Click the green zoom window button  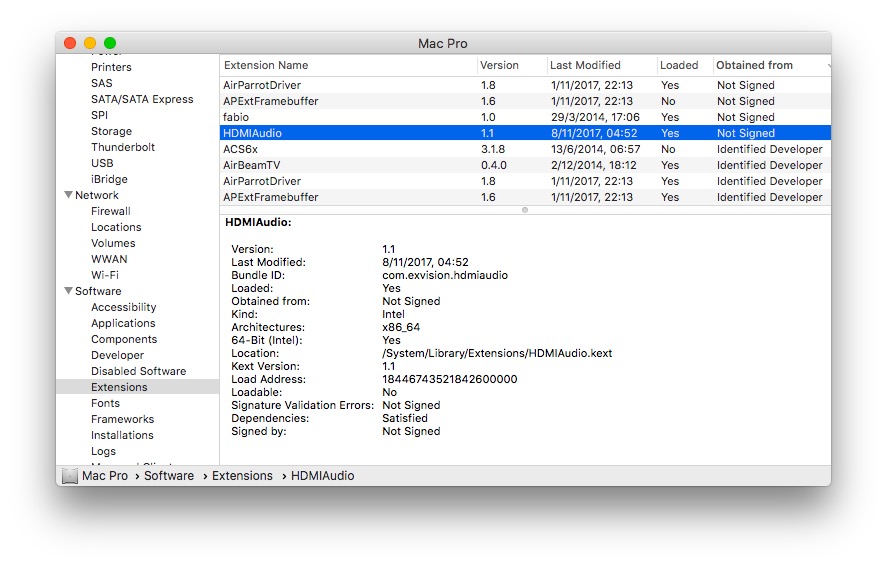coord(110,43)
